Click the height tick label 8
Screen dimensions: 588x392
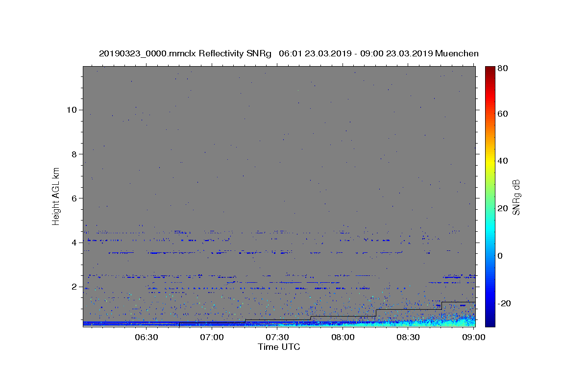(74, 154)
